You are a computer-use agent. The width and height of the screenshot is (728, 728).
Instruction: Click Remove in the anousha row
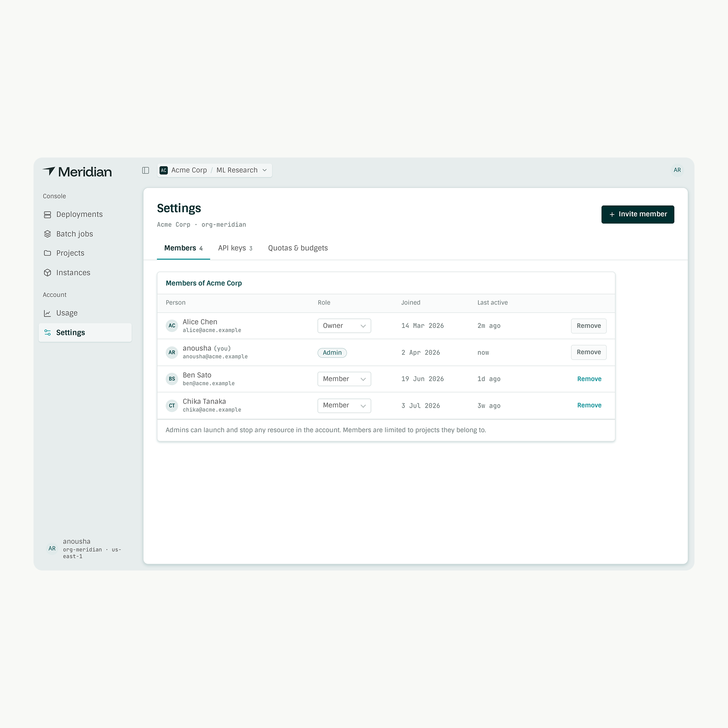click(589, 352)
